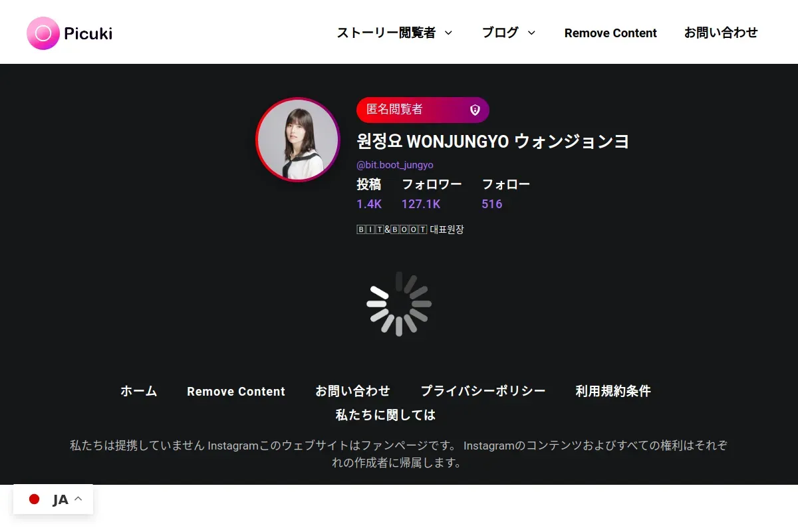This screenshot has height=532, width=798.
Task: Expand the chevron beside ストーリー閲覧者
Action: click(x=448, y=33)
